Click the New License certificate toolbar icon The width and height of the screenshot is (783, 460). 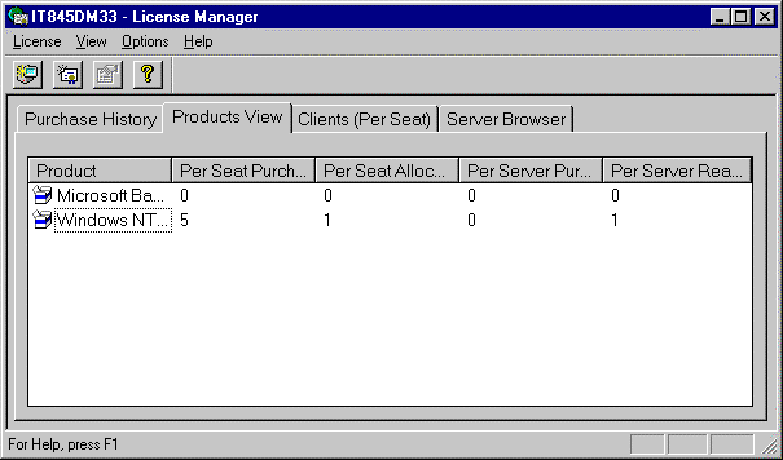click(x=68, y=75)
